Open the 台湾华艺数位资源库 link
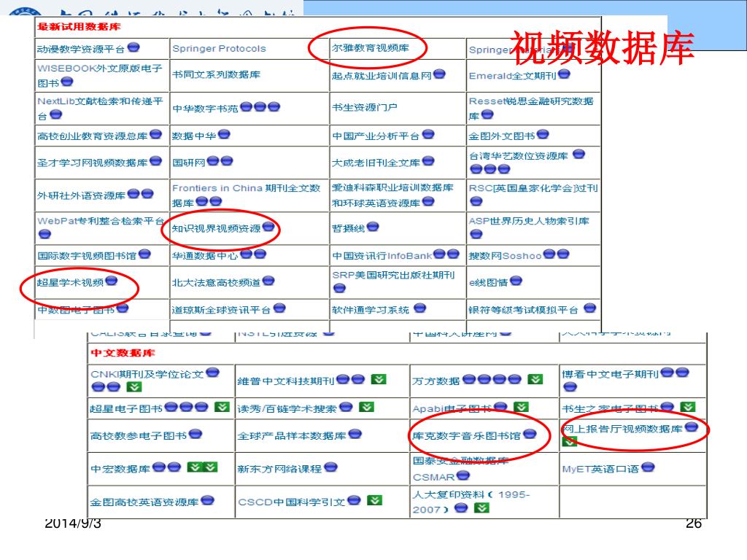Image resolution: width=747 pixels, height=560 pixels. 519,156
